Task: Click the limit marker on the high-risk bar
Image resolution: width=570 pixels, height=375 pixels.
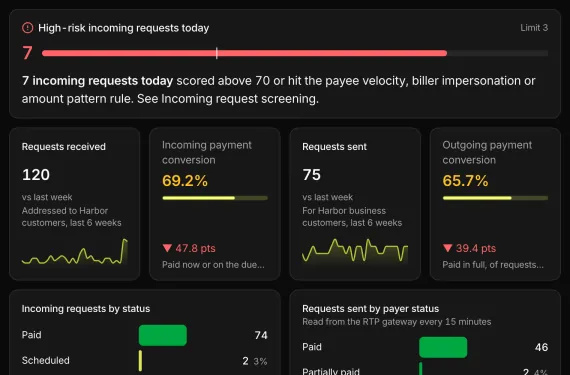Action: [217, 53]
